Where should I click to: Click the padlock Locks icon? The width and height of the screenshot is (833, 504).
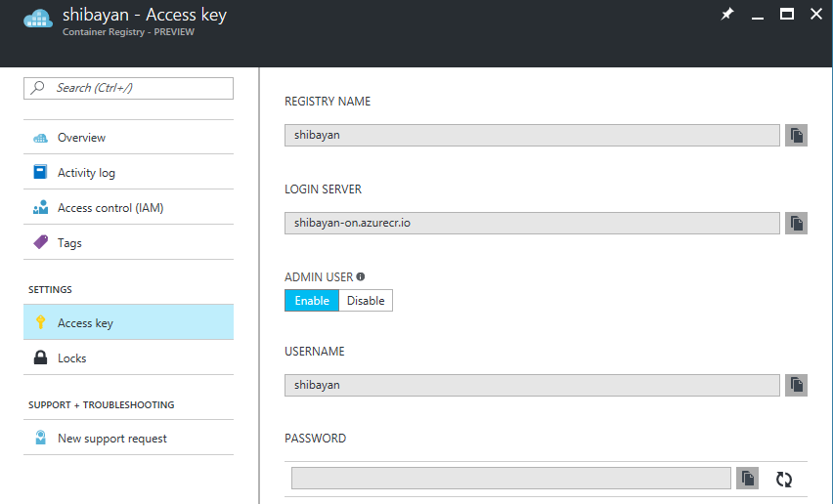(x=40, y=357)
